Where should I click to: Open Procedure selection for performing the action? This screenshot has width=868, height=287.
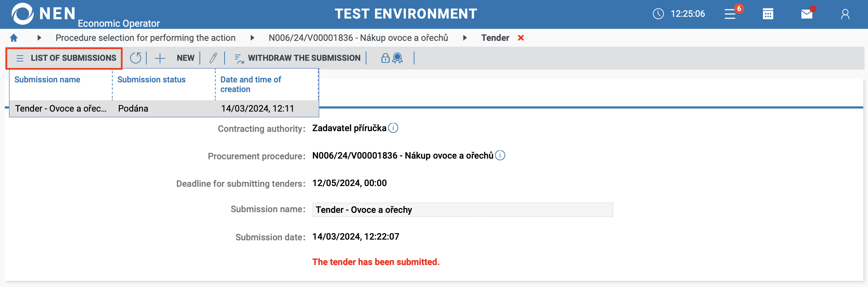pos(146,38)
